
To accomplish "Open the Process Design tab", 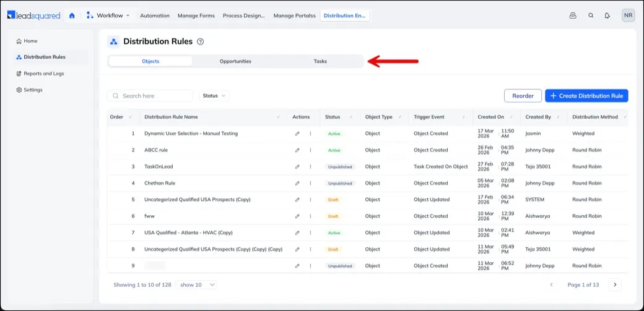I will pos(244,15).
